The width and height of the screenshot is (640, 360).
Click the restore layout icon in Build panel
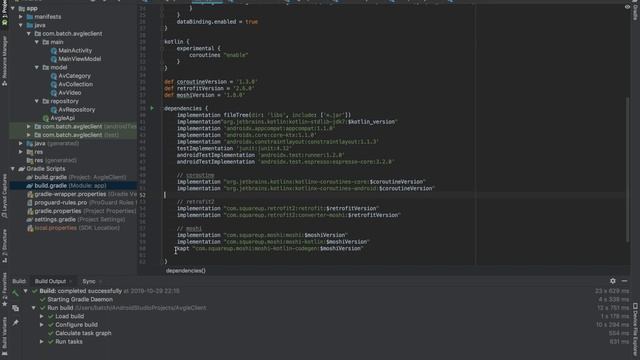tap(15, 308)
